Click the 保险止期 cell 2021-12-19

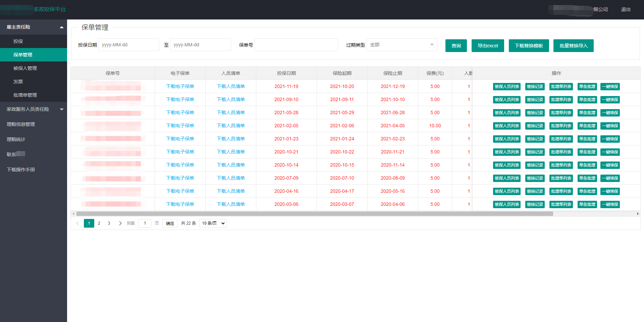tap(393, 86)
